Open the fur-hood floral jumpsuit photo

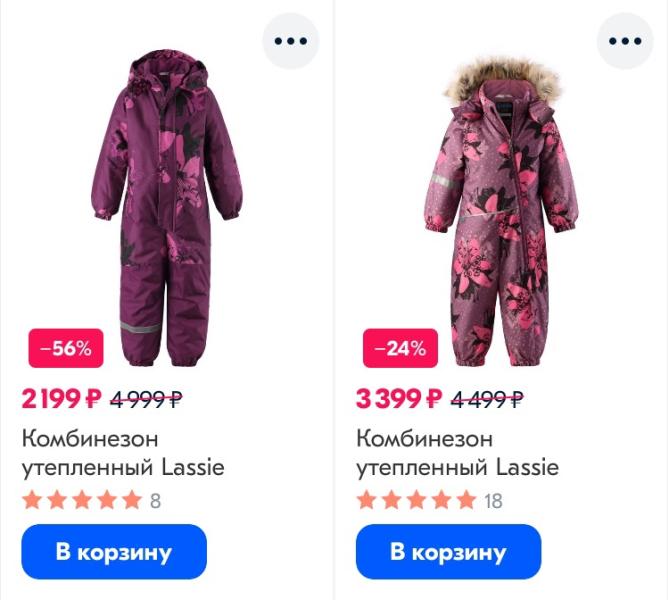501,212
